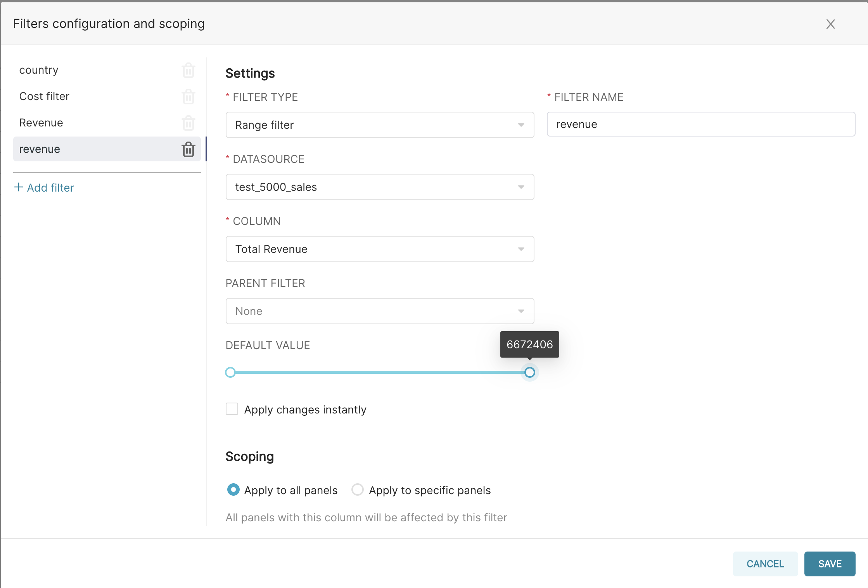Click the plus icon next to Add filter

coord(18,187)
